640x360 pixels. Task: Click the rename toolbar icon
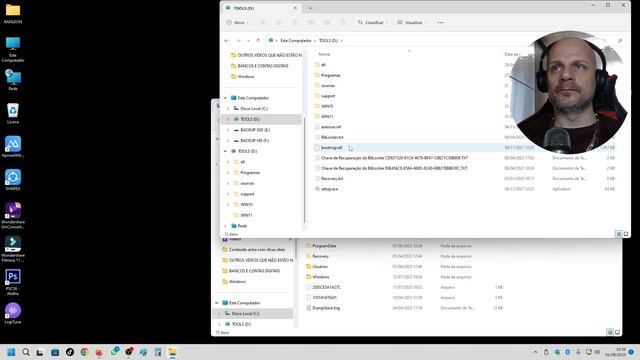tap(311, 22)
